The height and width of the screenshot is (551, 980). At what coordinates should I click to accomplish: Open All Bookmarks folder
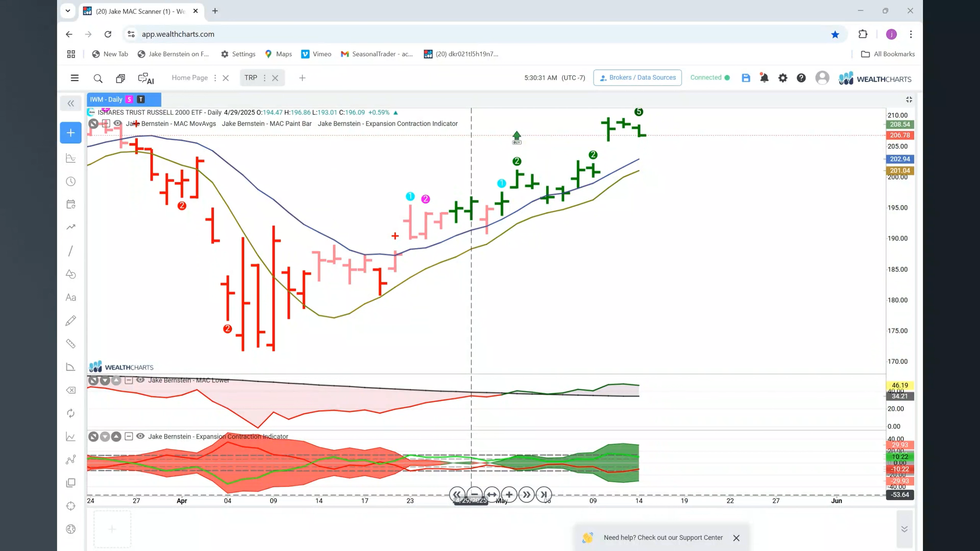point(888,54)
